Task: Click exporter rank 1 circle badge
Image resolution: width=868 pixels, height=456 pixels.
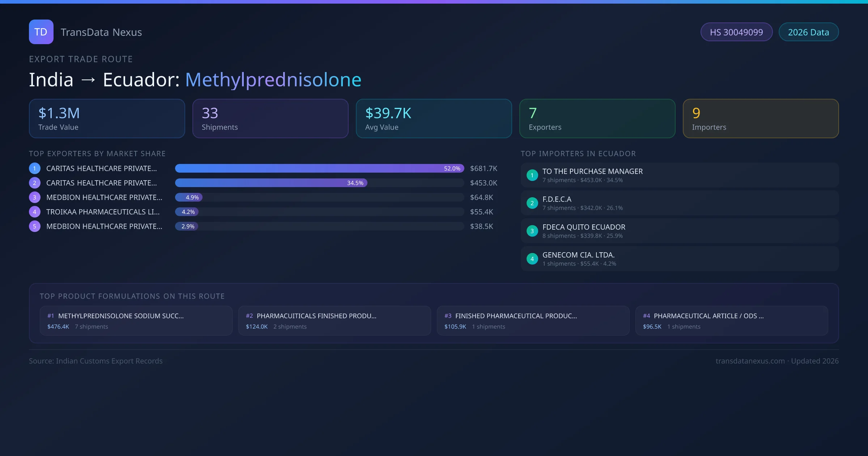Action: [x=35, y=168]
